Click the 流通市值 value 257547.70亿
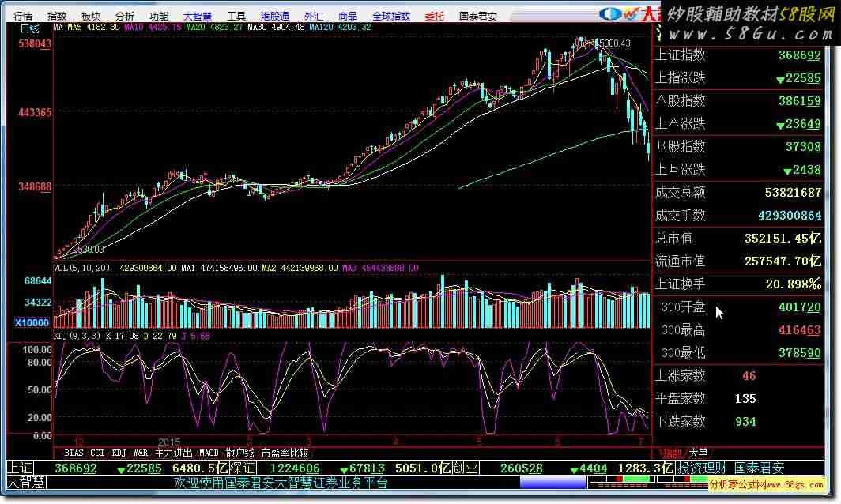This screenshot has width=841, height=504. [x=783, y=261]
